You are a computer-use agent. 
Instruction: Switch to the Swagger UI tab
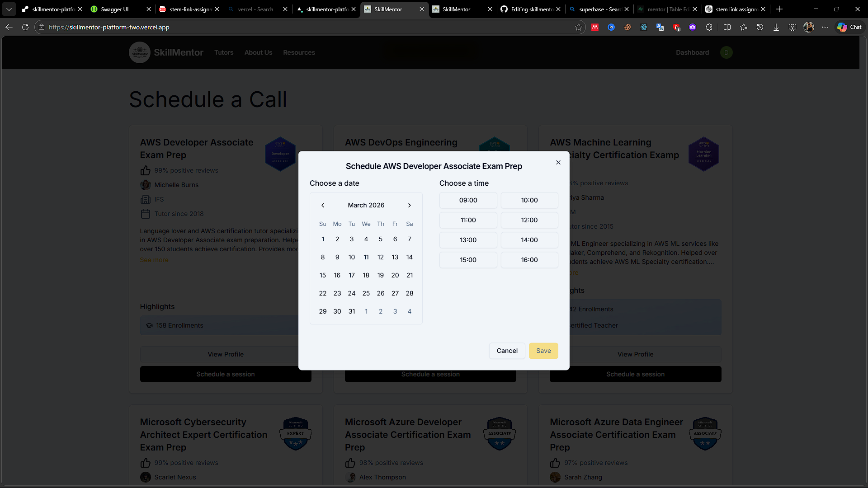[x=115, y=9]
